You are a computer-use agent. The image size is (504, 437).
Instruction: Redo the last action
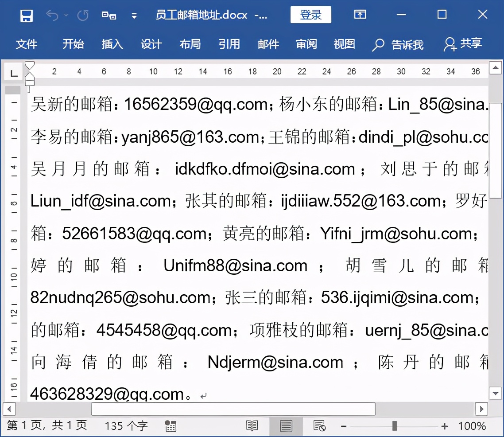82,15
